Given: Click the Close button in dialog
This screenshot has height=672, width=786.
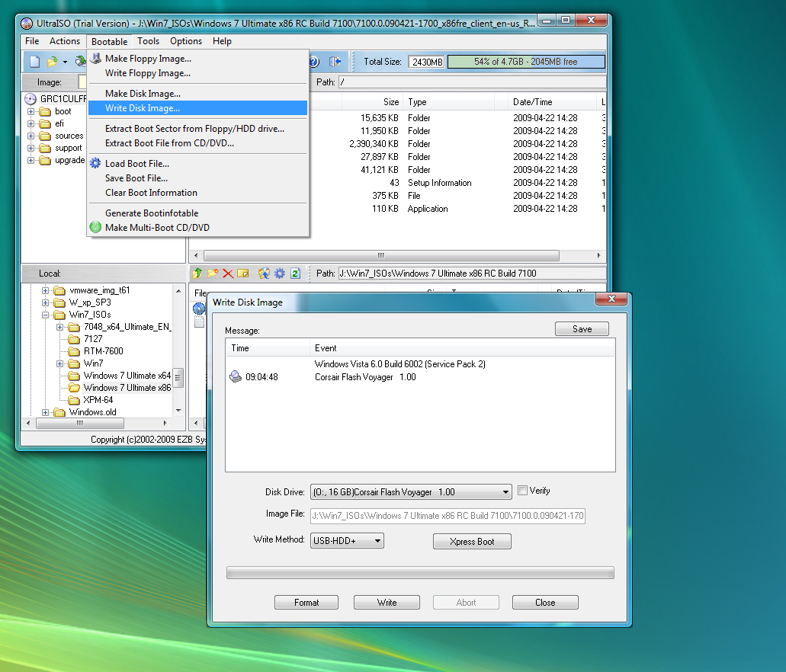Looking at the screenshot, I should pyautogui.click(x=545, y=603).
